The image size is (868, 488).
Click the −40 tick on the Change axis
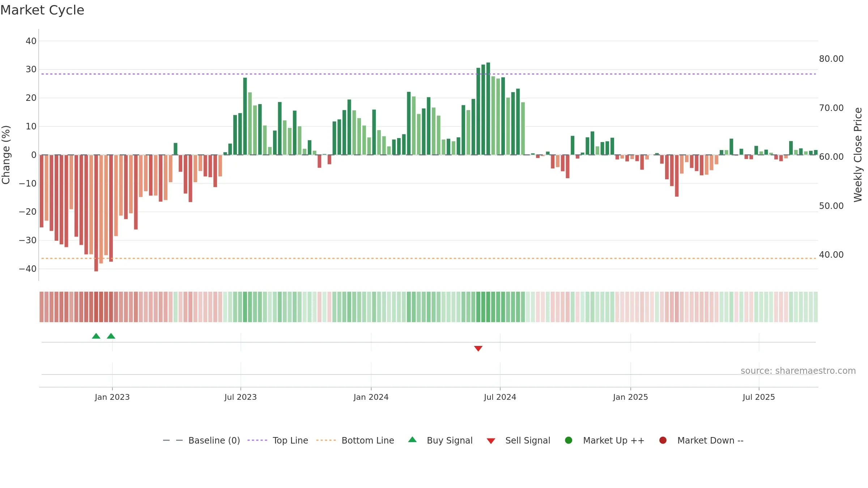(28, 269)
